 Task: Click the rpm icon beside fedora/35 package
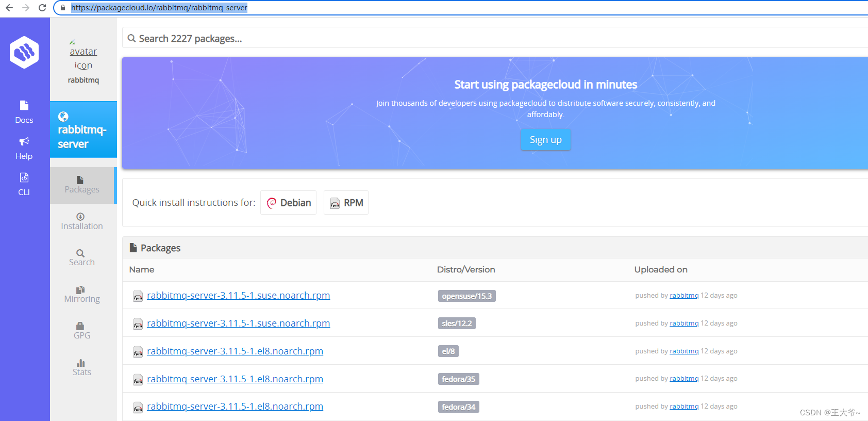(x=138, y=380)
